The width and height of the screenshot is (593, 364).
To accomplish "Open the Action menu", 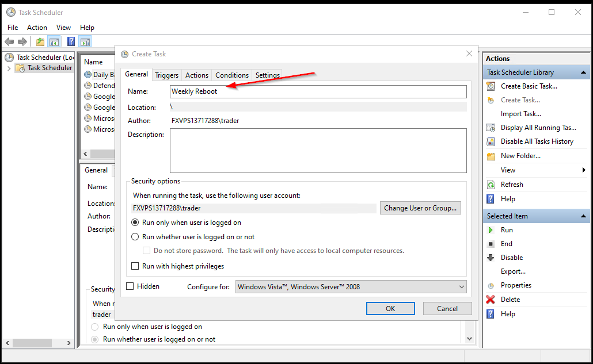I will (37, 28).
